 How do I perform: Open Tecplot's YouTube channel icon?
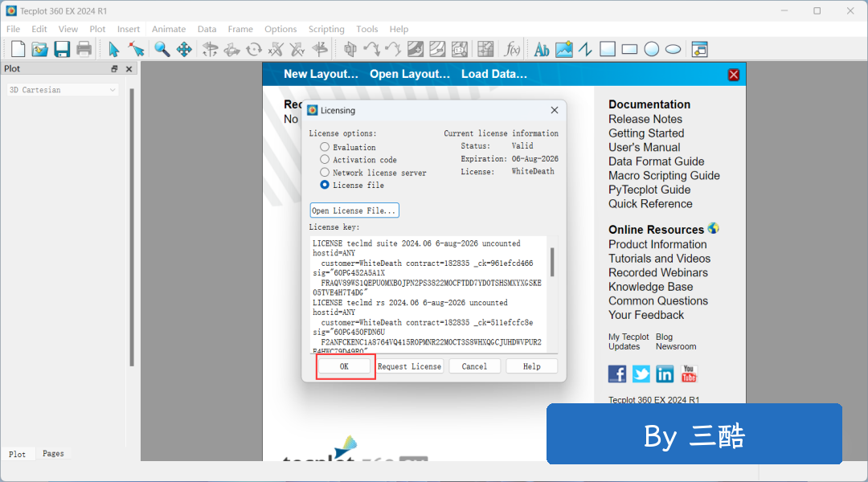[x=689, y=374]
